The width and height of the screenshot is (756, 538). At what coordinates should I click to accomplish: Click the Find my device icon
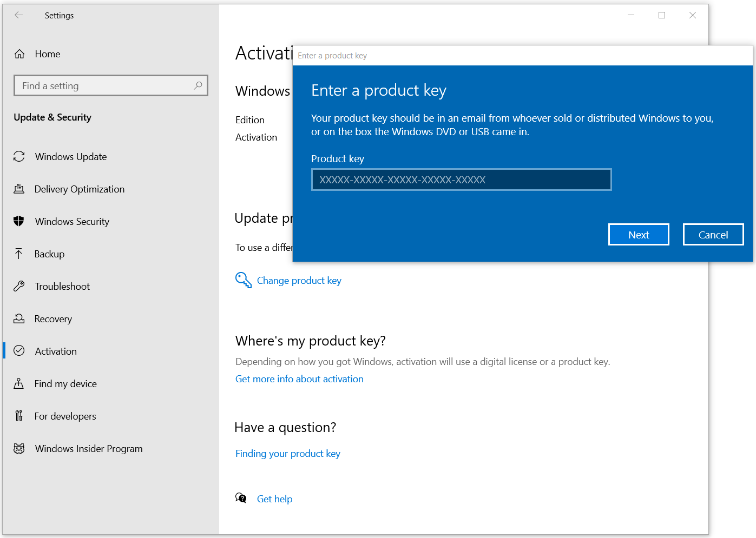click(x=19, y=384)
